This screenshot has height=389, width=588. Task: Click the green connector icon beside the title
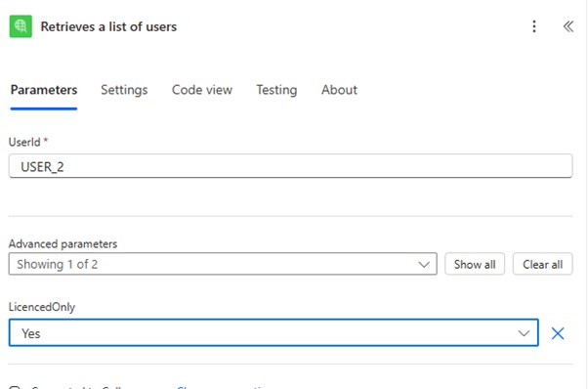(21, 26)
